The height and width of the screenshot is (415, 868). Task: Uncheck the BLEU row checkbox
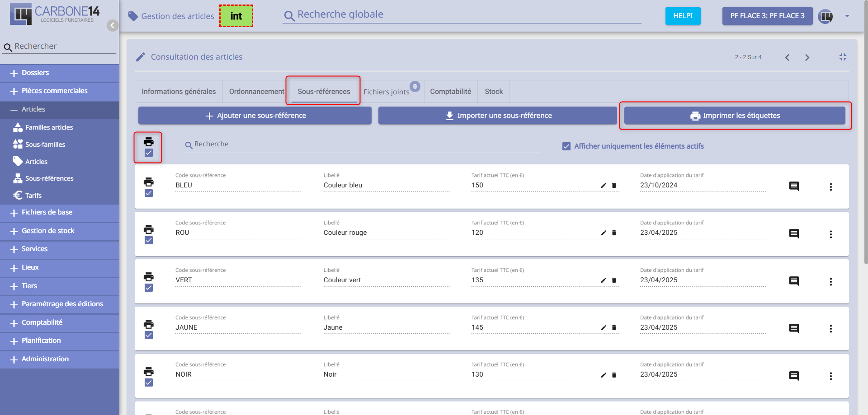pyautogui.click(x=149, y=193)
